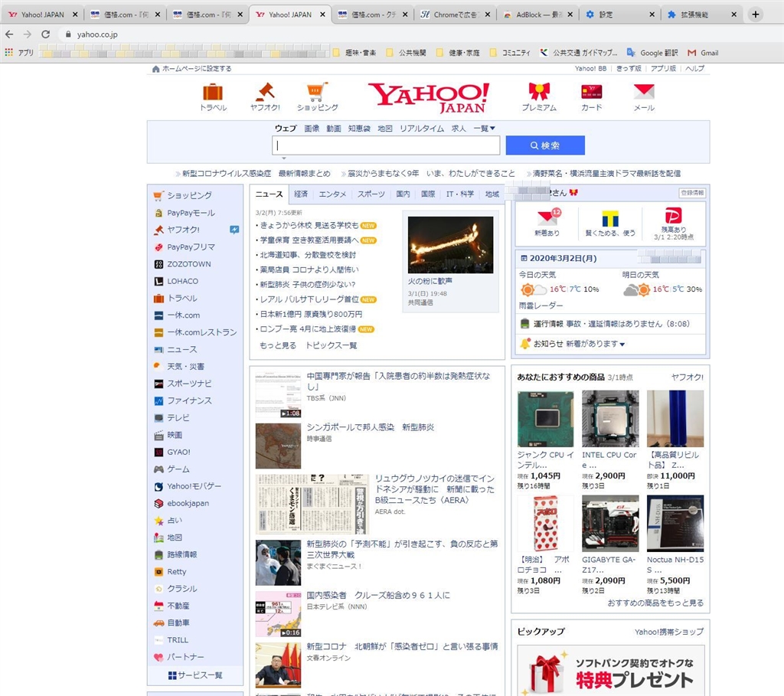Open ファイナンス in the sidebar

tap(188, 400)
